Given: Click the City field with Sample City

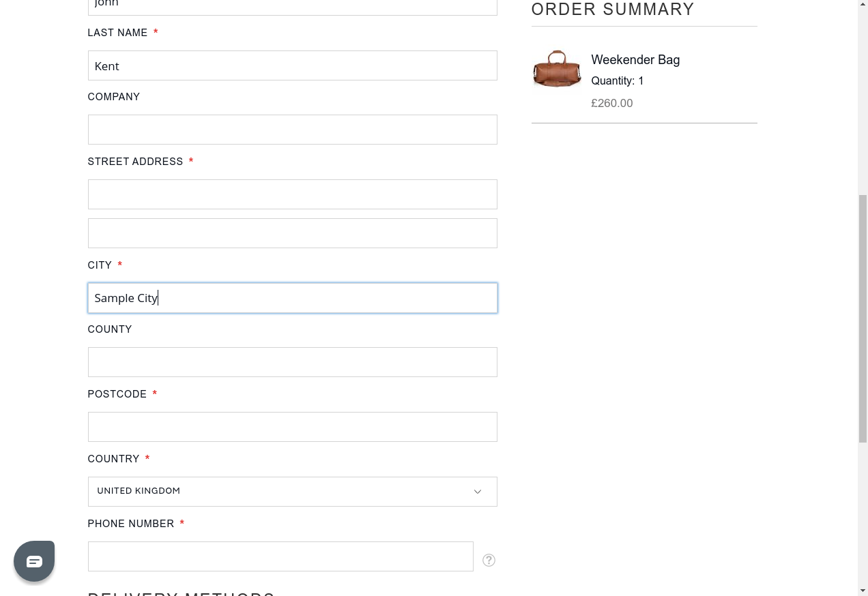Looking at the screenshot, I should click(x=292, y=298).
